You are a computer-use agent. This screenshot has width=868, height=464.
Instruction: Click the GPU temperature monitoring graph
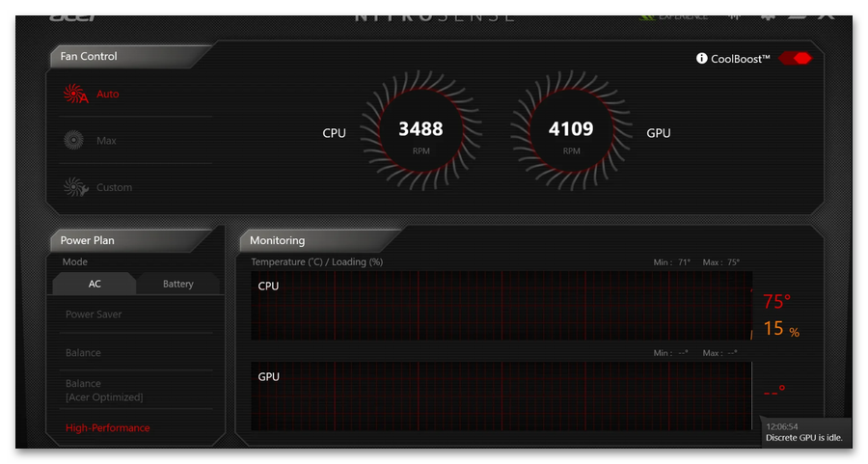[x=501, y=396]
